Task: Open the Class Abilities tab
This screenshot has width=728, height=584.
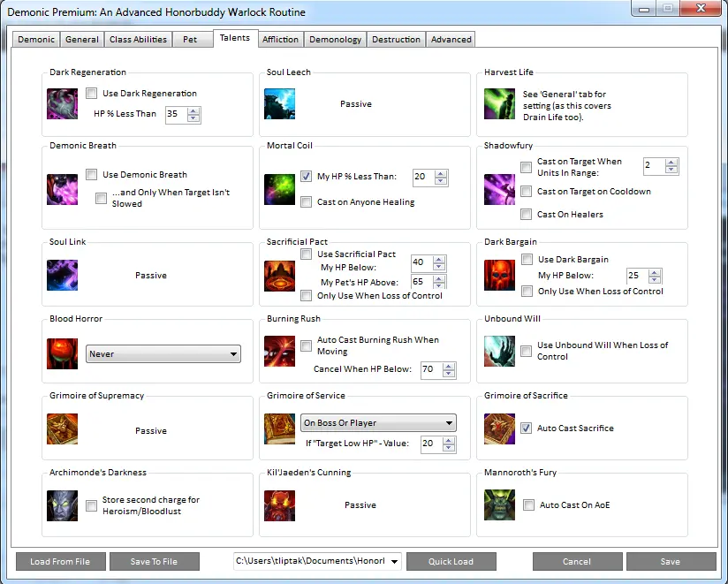Action: click(x=138, y=40)
